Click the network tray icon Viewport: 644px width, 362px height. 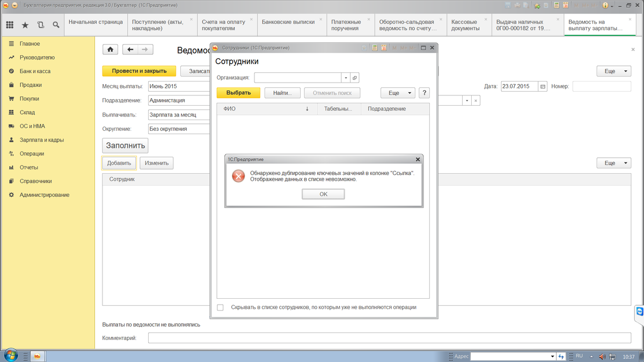[x=612, y=356]
